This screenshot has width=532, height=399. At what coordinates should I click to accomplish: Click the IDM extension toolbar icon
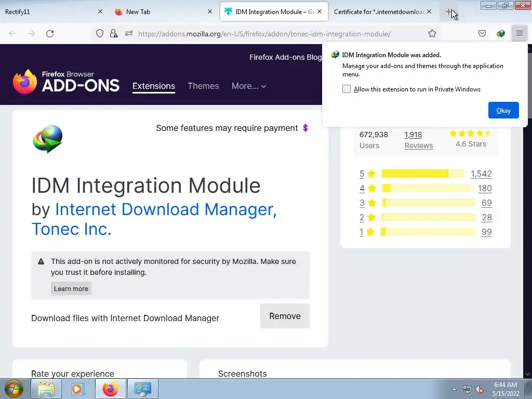pyautogui.click(x=500, y=33)
